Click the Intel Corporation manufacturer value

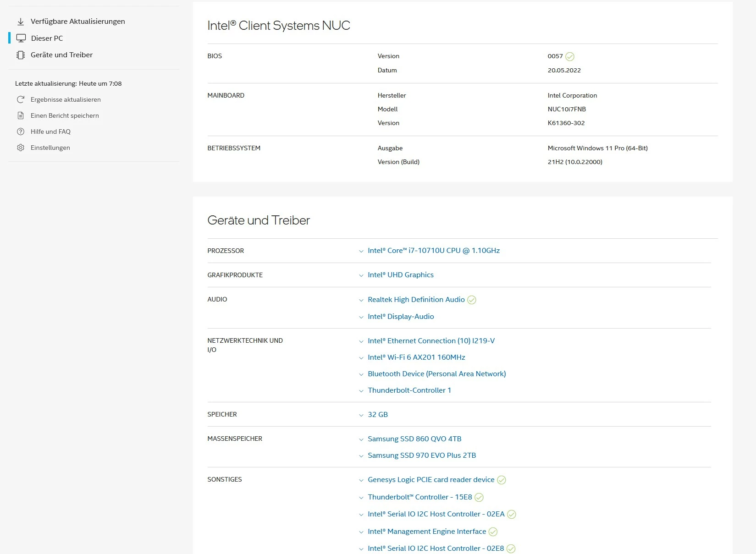572,95
